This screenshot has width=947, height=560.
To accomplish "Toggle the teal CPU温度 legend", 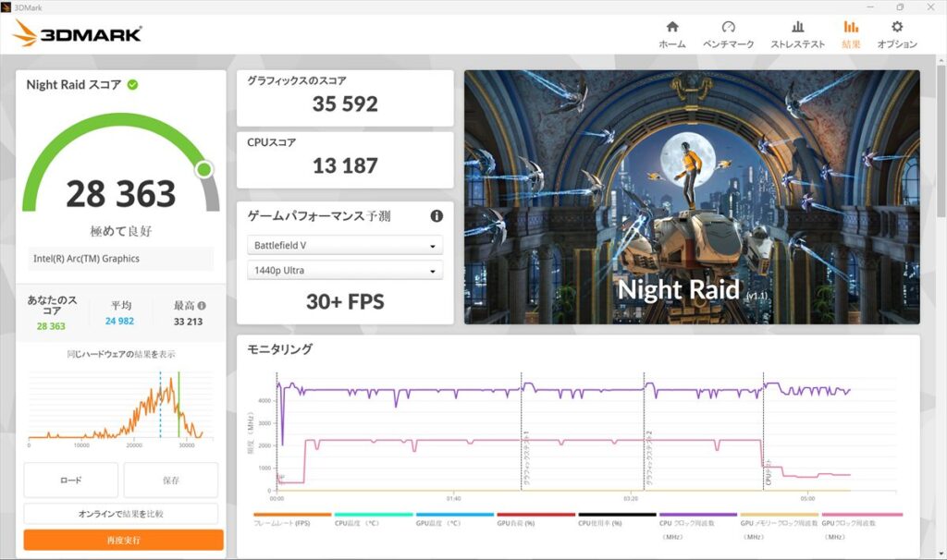I will pos(374,519).
